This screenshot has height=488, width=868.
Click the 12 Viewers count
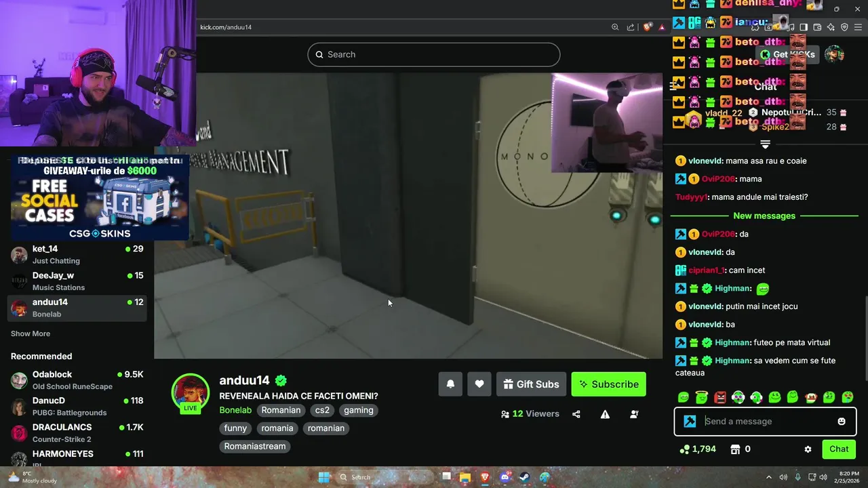530,414
